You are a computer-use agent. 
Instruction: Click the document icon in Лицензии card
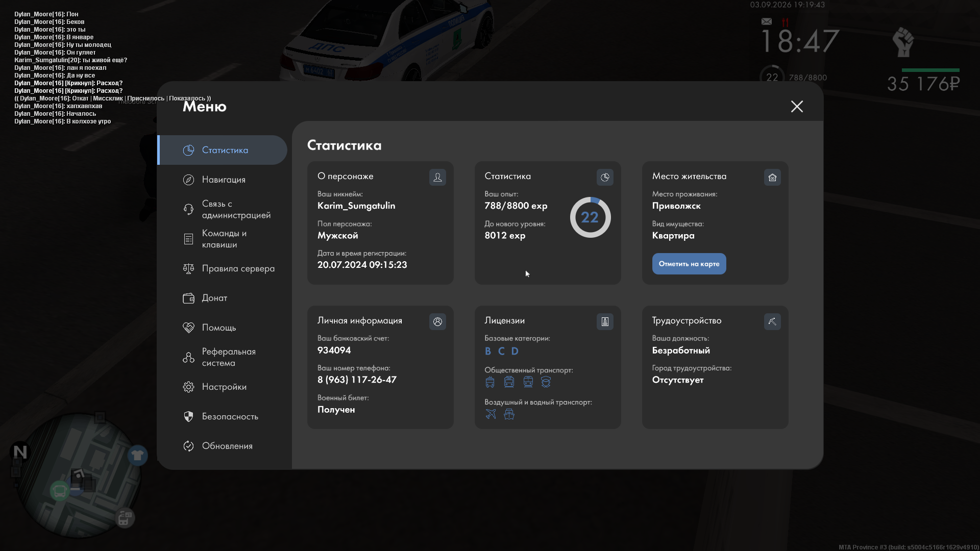coord(605,321)
